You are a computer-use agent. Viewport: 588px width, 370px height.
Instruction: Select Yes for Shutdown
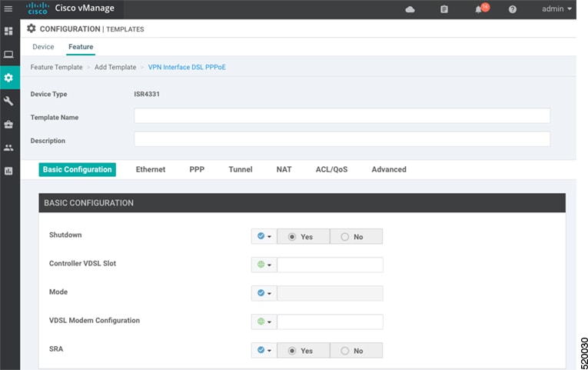(x=303, y=237)
